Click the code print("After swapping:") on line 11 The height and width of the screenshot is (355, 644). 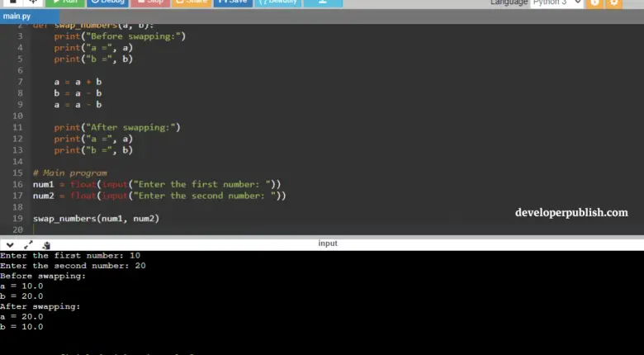[117, 127]
